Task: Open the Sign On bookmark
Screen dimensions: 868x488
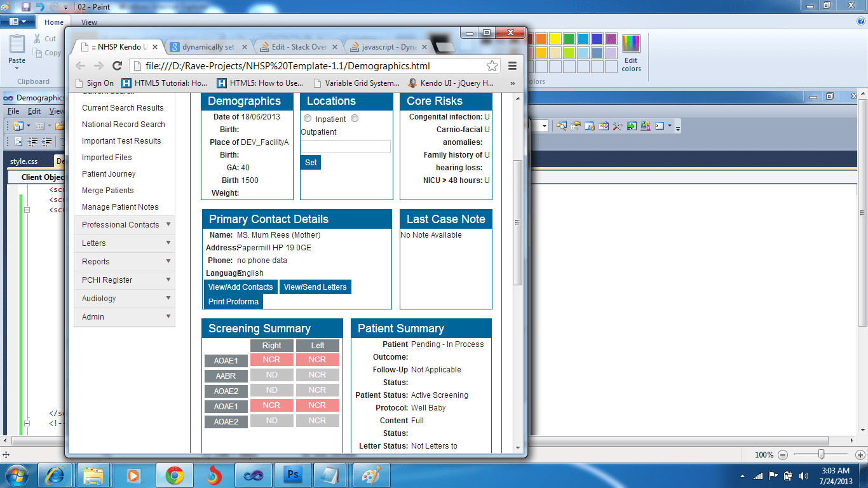Action: pos(94,83)
